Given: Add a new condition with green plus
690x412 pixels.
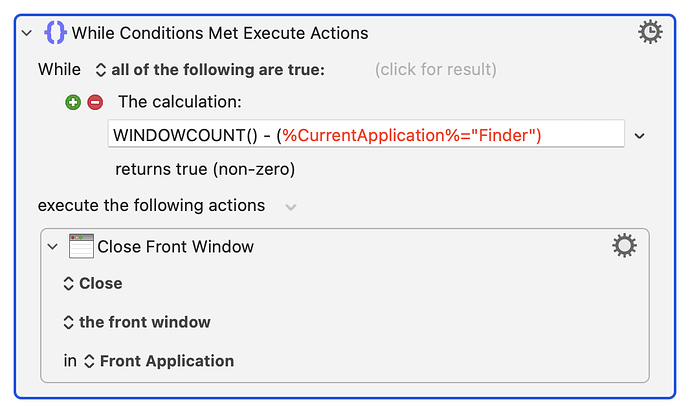Looking at the screenshot, I should tap(73, 102).
